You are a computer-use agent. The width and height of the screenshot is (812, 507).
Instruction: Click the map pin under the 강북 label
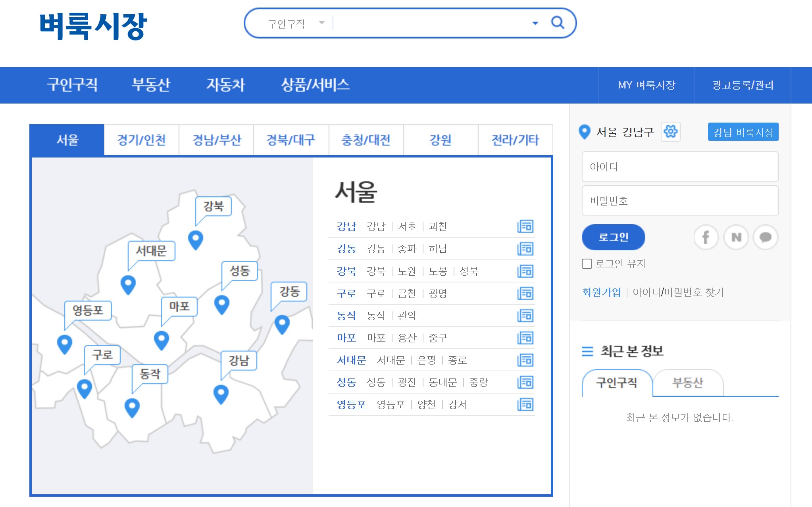tap(195, 239)
